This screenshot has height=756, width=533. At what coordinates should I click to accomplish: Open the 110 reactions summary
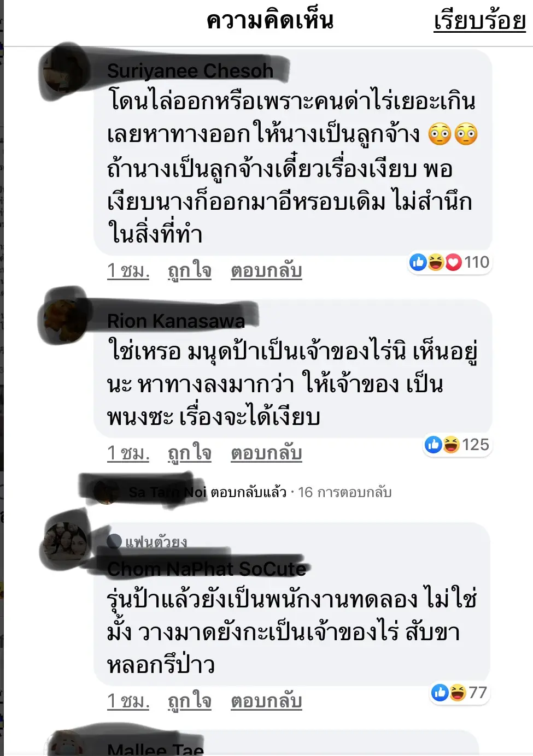point(449,263)
